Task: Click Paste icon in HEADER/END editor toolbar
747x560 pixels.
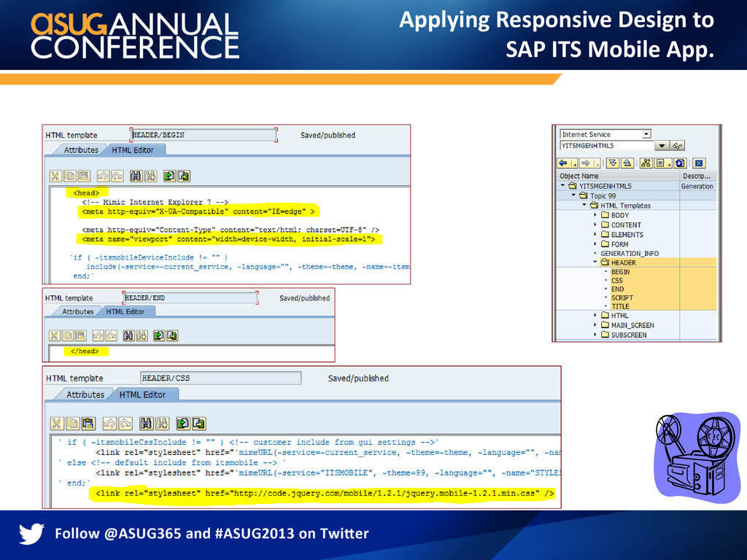Action: (80, 335)
